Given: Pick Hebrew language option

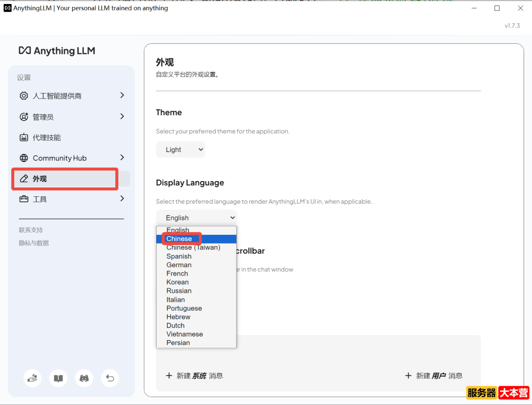Looking at the screenshot, I should (x=197, y=317).
